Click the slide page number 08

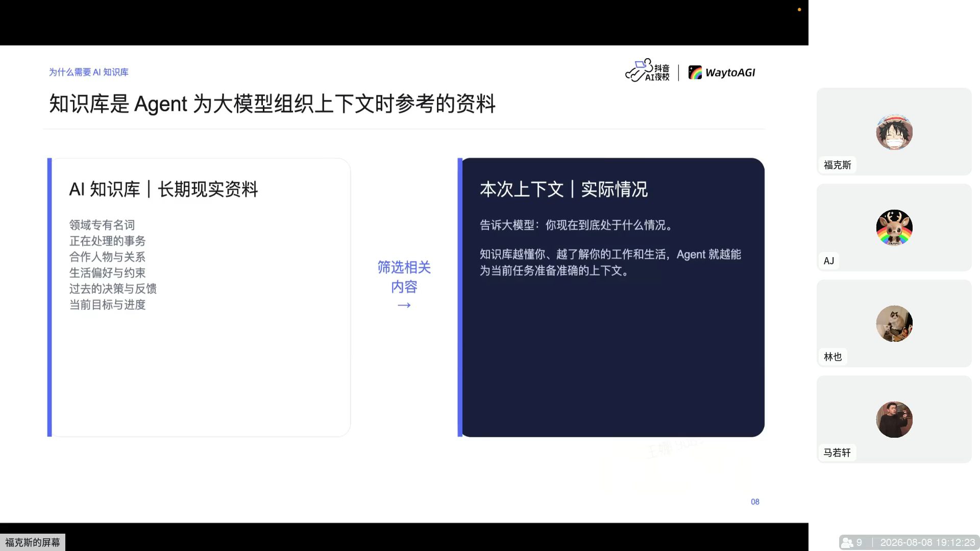755,502
